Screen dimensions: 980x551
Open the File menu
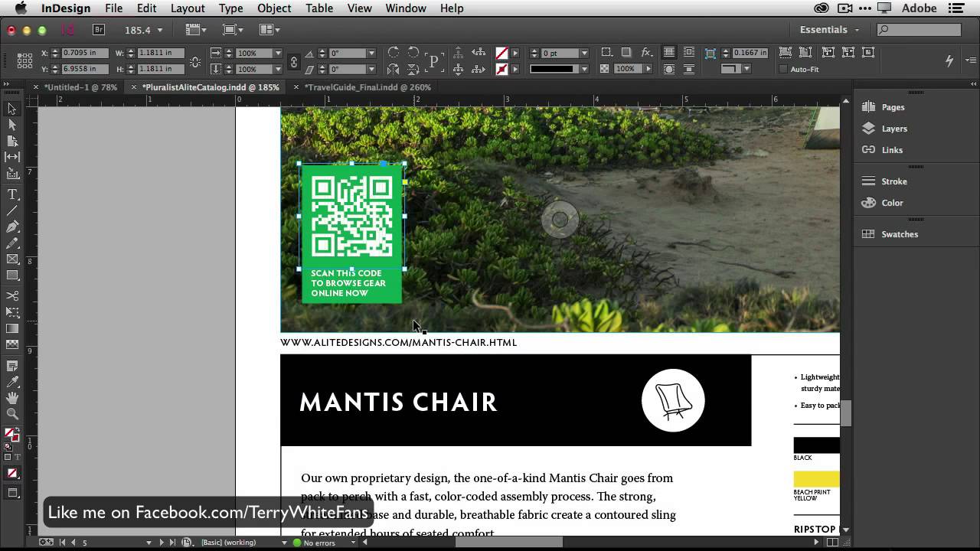pos(113,8)
